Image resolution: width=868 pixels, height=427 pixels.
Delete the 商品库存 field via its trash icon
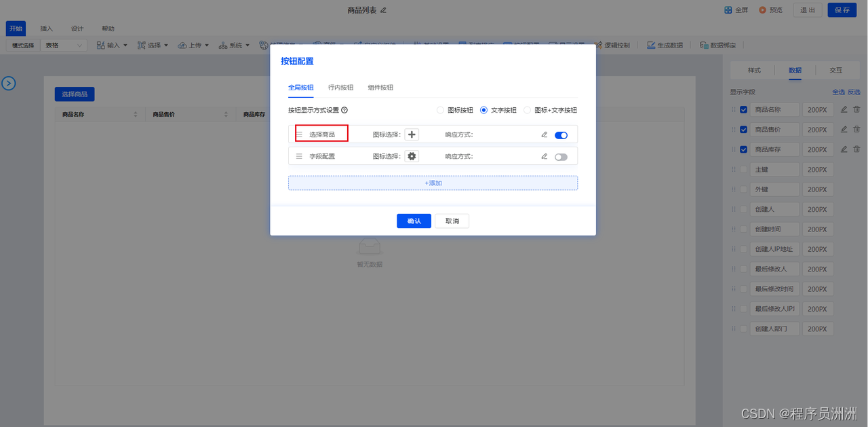click(856, 149)
